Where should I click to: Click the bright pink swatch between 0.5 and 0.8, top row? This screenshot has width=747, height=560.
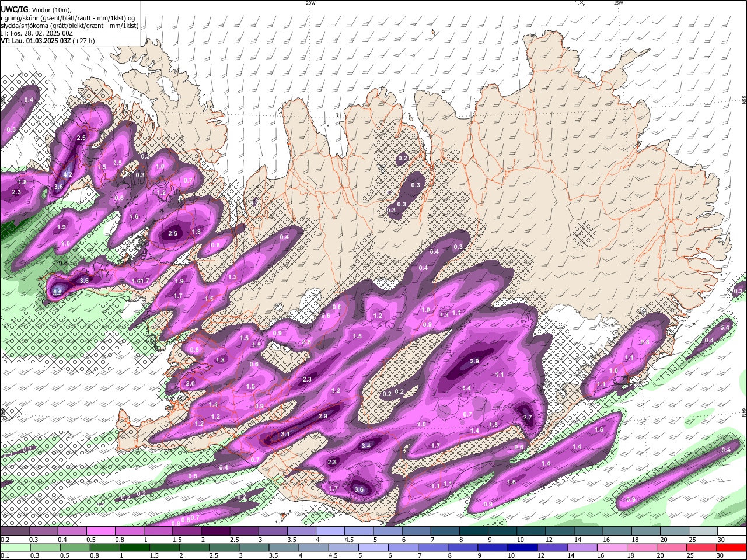(x=101, y=531)
